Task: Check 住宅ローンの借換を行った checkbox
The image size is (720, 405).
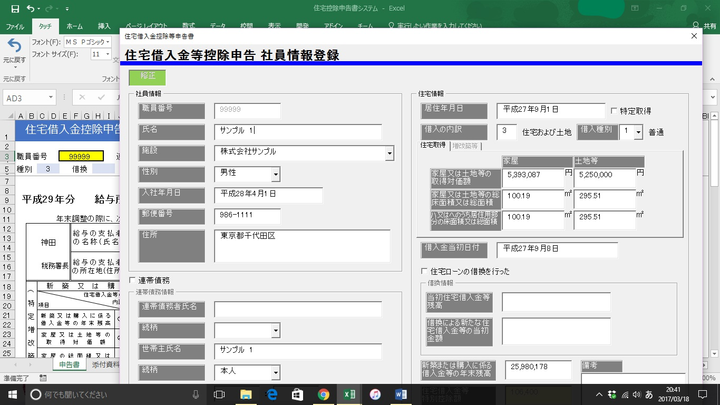Action: [x=424, y=271]
